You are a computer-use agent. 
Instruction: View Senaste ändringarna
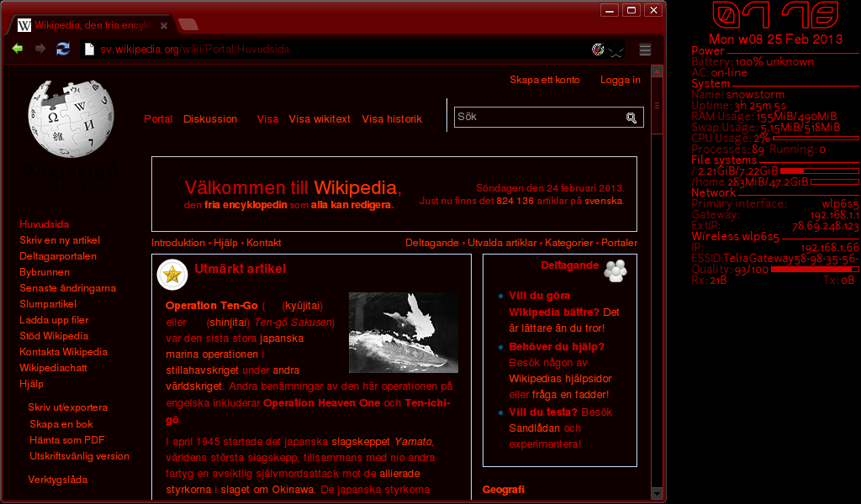coord(68,288)
